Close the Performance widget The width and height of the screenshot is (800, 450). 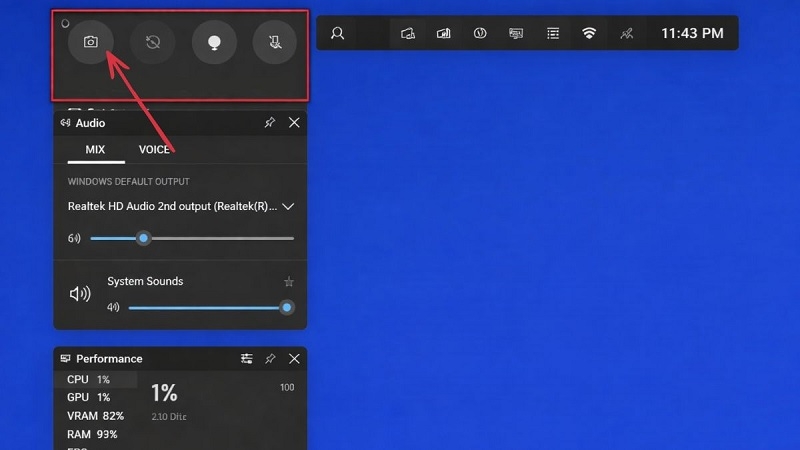pyautogui.click(x=294, y=359)
